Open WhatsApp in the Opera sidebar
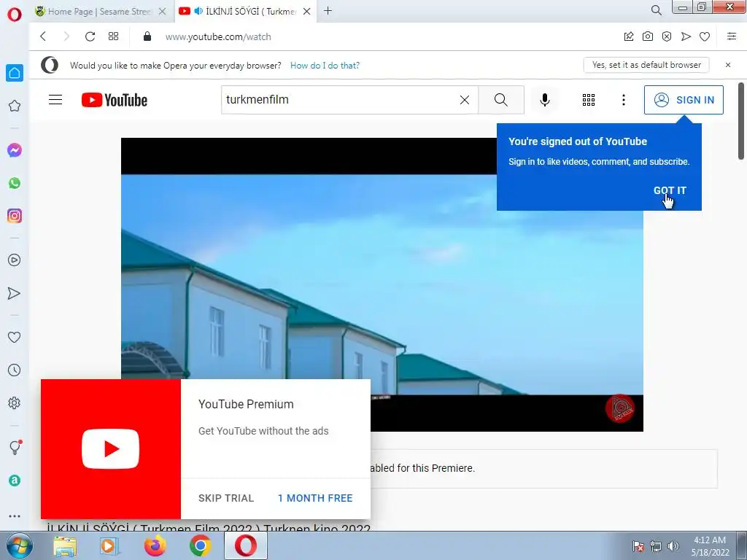Screen dimensions: 747x560 (x=15, y=183)
